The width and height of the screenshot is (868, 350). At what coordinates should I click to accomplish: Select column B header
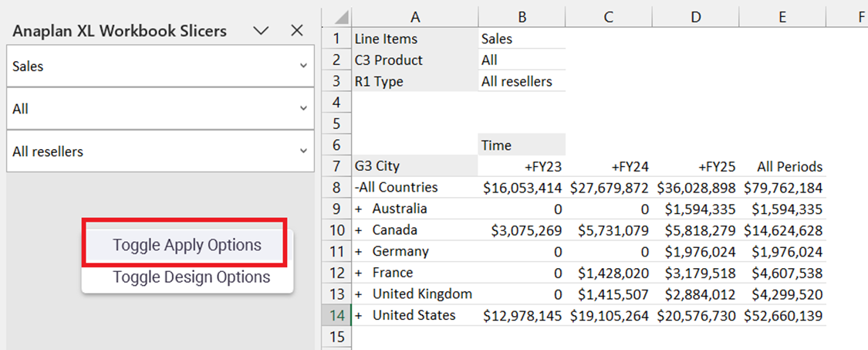(x=522, y=16)
